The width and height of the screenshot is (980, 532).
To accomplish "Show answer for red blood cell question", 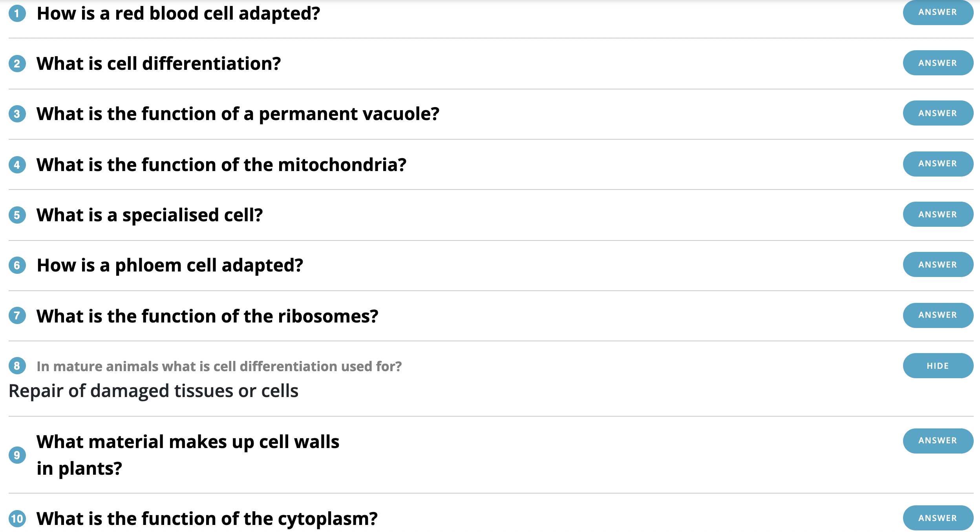I will click(938, 13).
